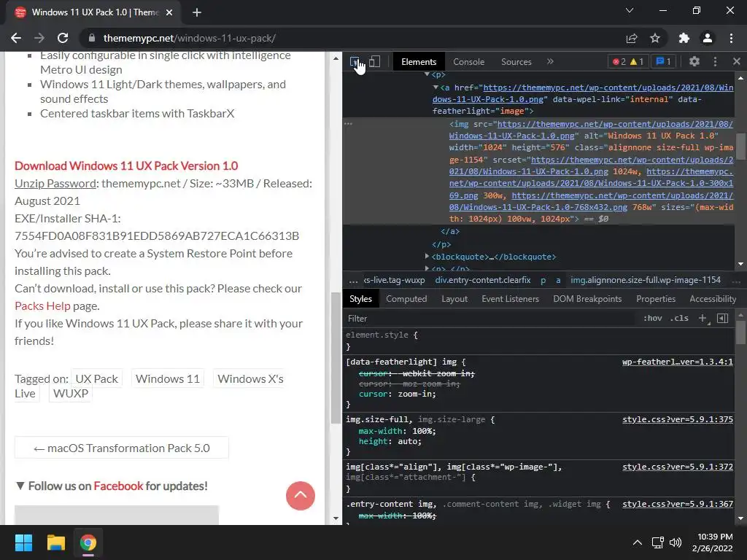This screenshot has height=560, width=747.
Task: Reload the current page
Action: tap(63, 38)
